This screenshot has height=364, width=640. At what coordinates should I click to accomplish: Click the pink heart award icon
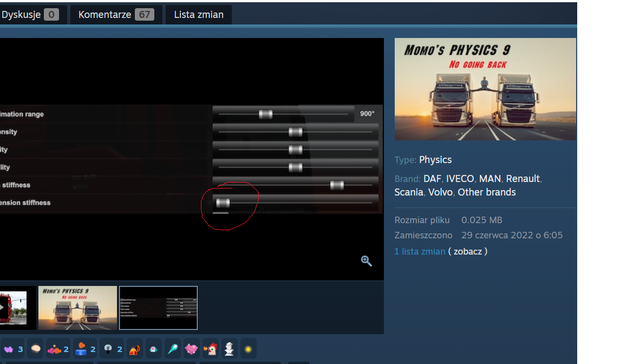point(191,349)
